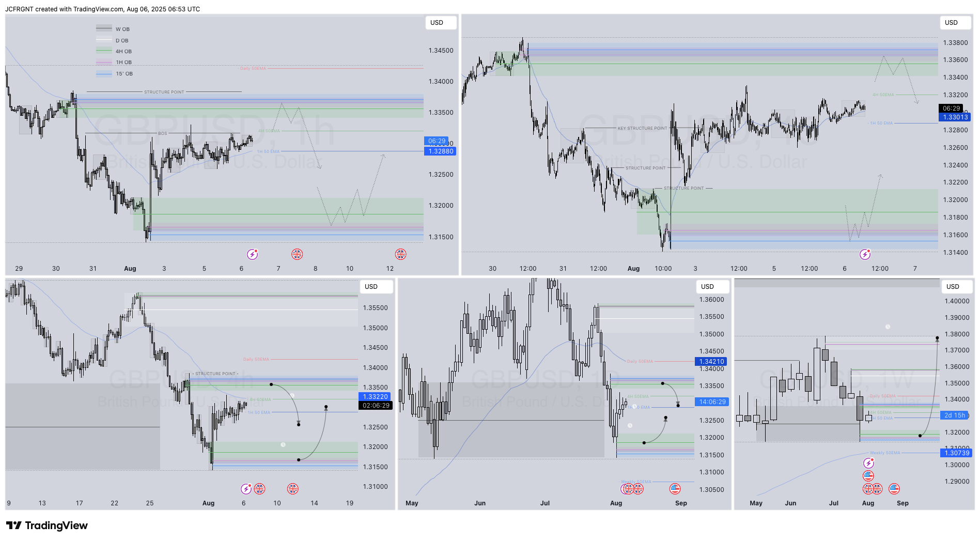Click the 1.36000 axis value on daily chart
Image resolution: width=980 pixels, height=541 pixels.
tap(712, 300)
